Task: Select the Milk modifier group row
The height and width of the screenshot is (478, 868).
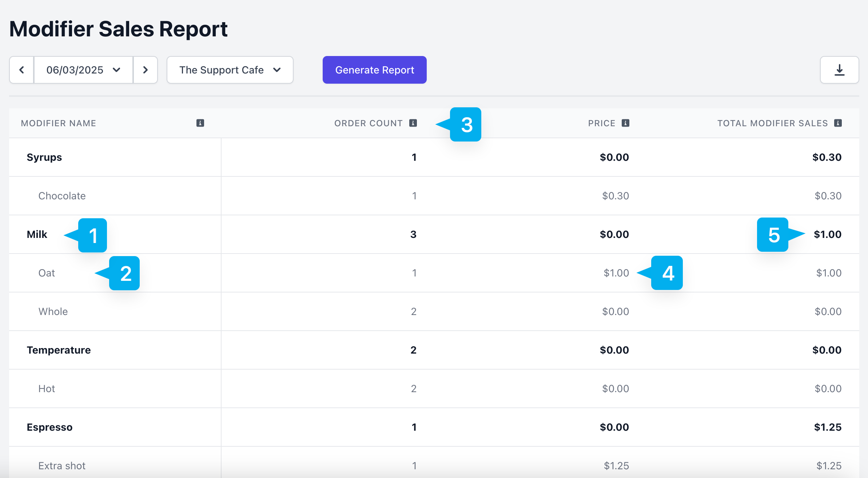Action: (x=37, y=234)
